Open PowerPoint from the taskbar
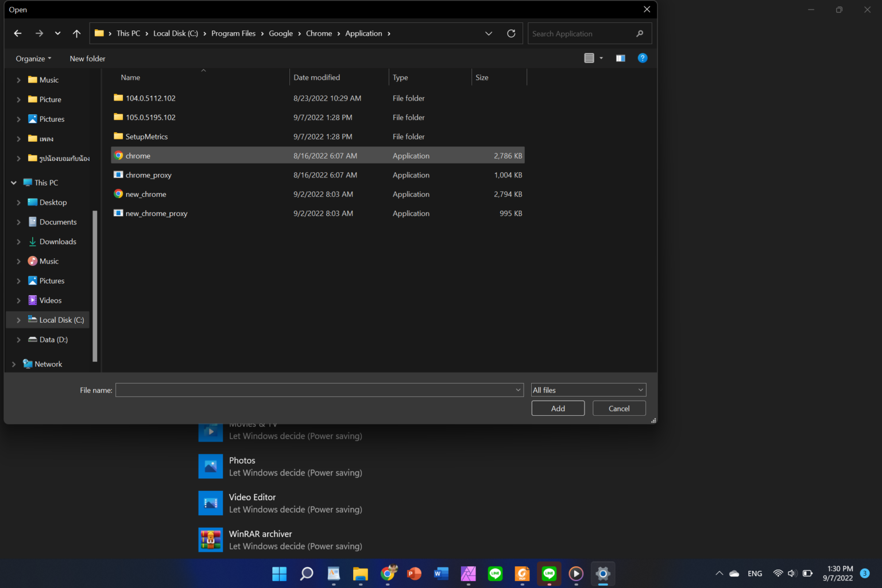882x588 pixels. coord(414,574)
